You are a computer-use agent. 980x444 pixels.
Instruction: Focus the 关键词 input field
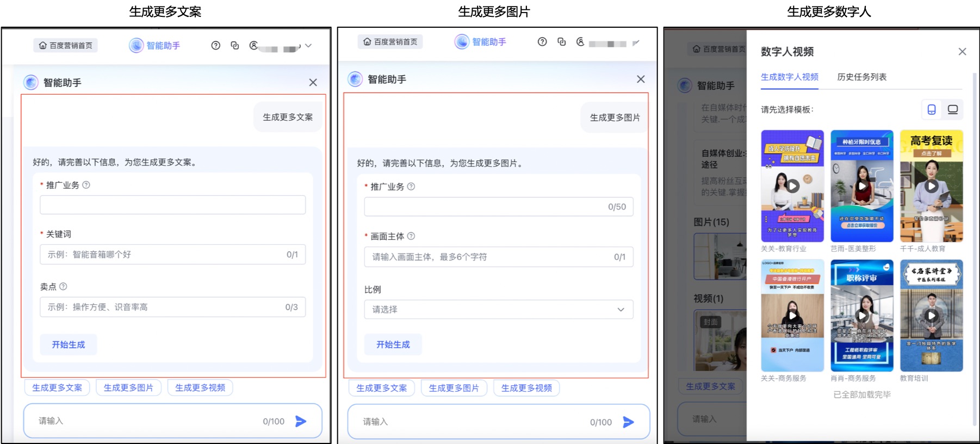tap(166, 255)
